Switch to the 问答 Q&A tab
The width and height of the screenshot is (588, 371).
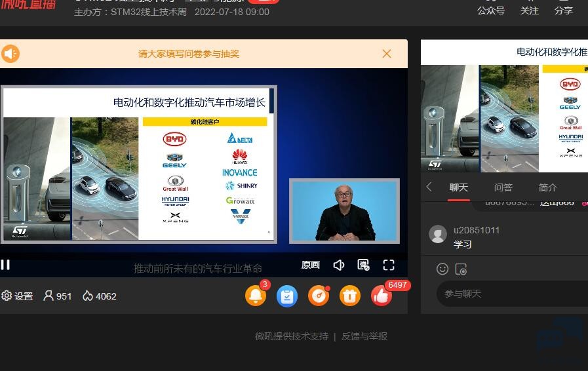coord(503,187)
